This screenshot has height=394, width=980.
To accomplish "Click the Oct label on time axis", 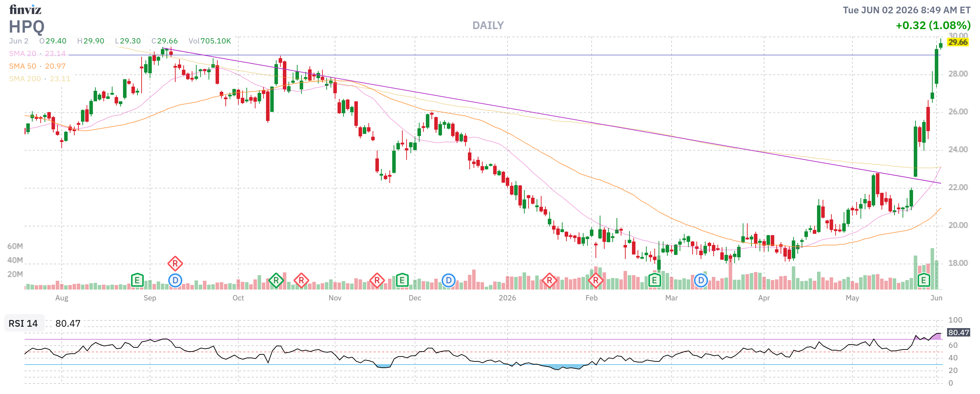I will pyautogui.click(x=238, y=298).
